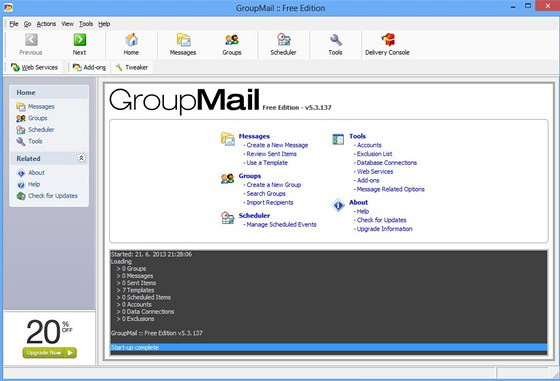Screen dimensions: 560x381
Task: Click Tools wrench icon in sidebar
Action: 21,141
